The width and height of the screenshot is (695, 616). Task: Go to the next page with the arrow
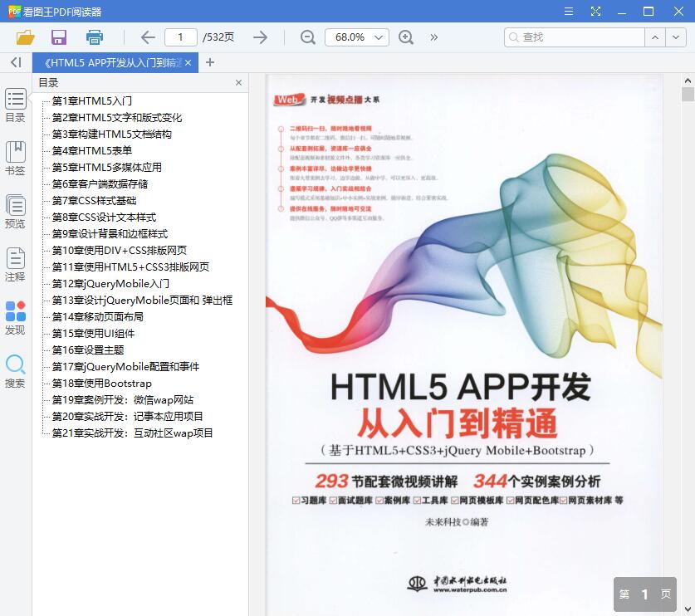coord(260,37)
